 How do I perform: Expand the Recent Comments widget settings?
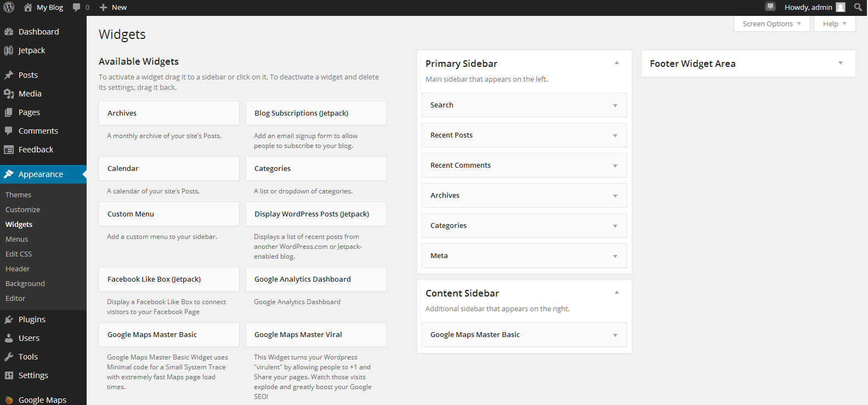[615, 166]
